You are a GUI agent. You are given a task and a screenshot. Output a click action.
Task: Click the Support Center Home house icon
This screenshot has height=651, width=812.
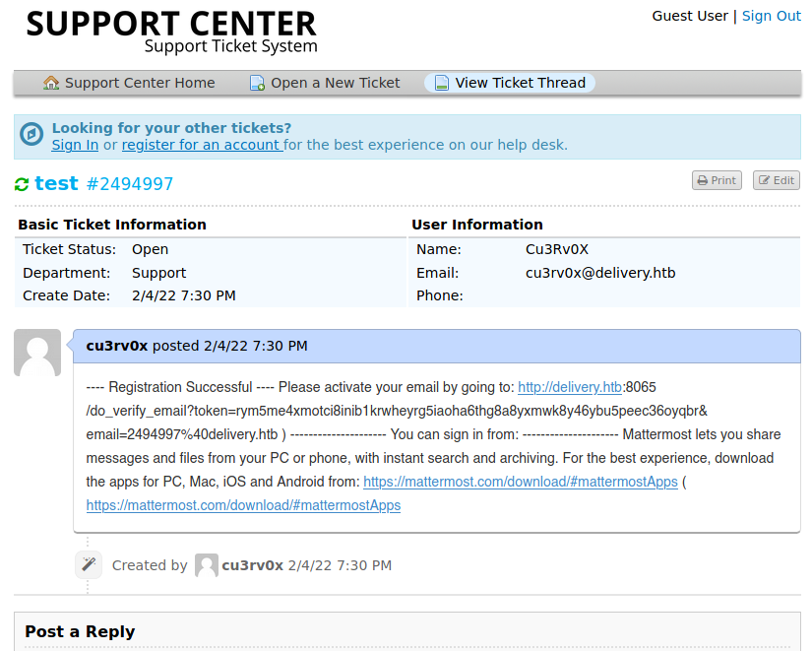[51, 83]
